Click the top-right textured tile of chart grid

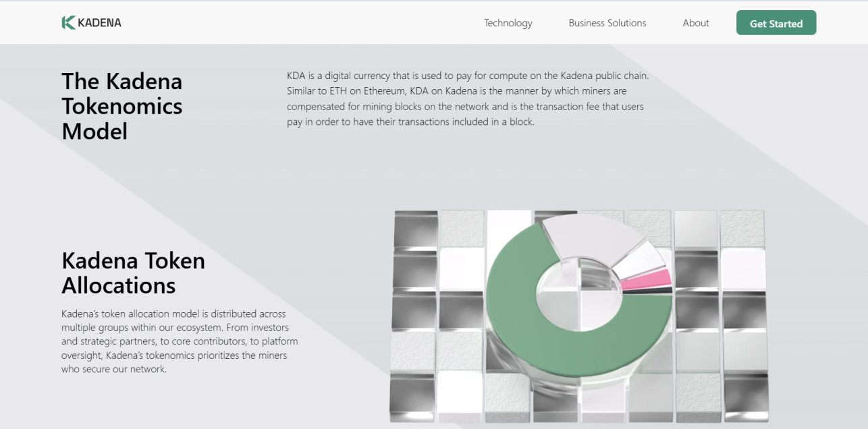pyautogui.click(x=742, y=228)
